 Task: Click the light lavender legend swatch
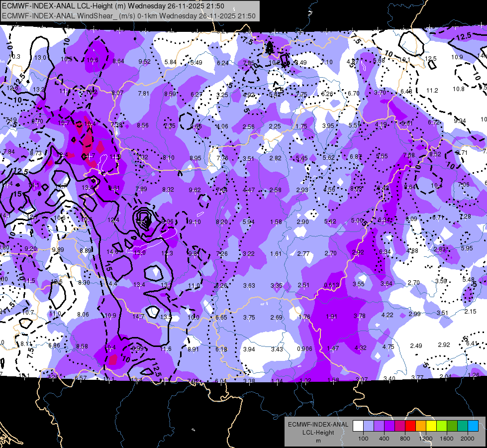point(369,426)
